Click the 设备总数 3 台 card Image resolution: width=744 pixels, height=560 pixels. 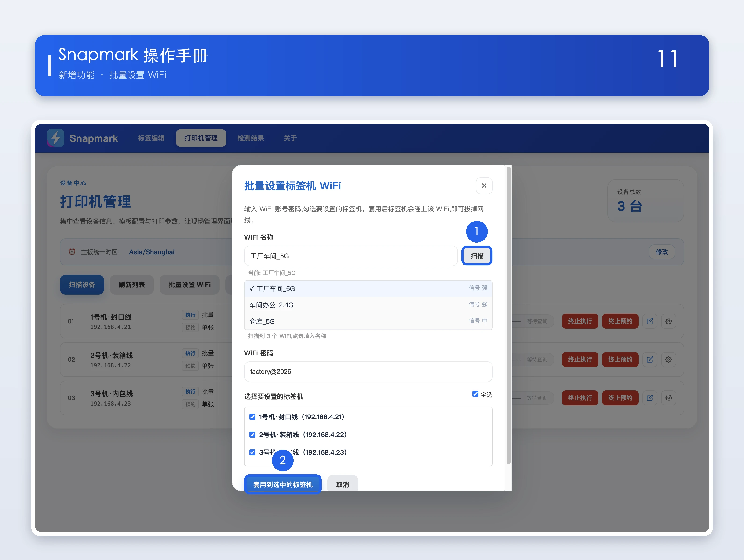pos(646,200)
